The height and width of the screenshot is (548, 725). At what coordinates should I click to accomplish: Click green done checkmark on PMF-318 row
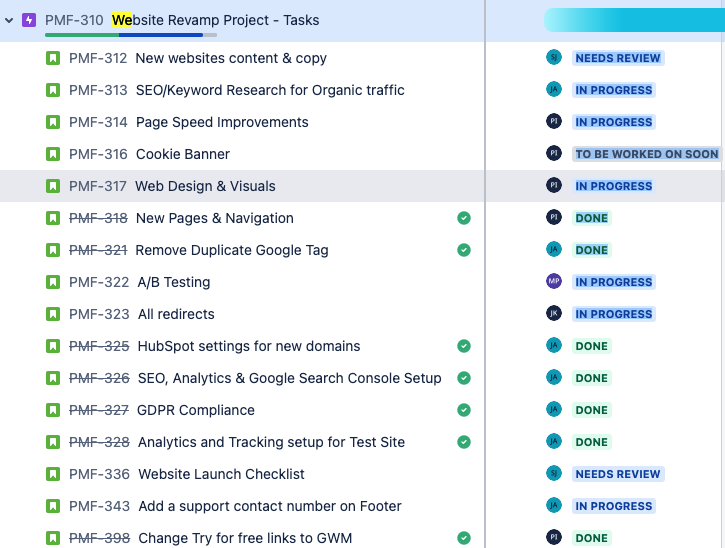point(464,218)
